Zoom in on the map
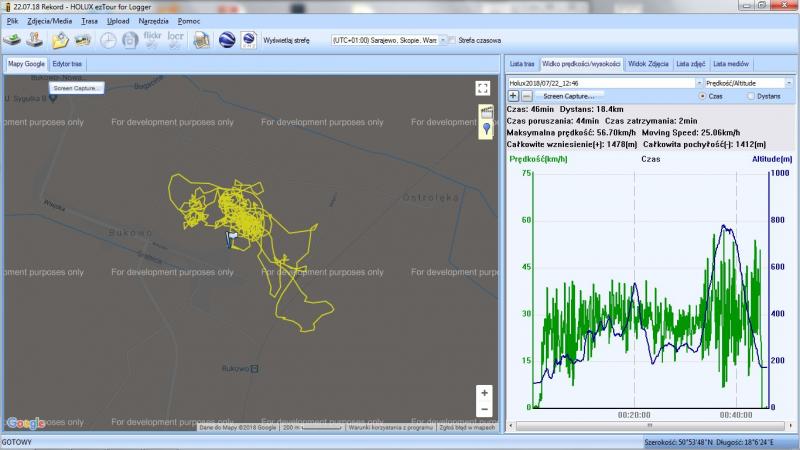The width and height of the screenshot is (800, 450). [484, 393]
